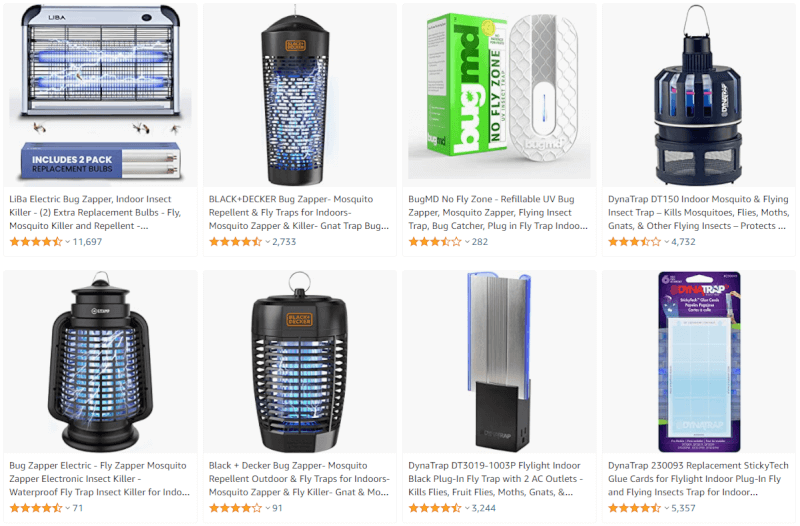Open the BLACK+DECKER Bug Zapper Mosquito Repellent title
Image resolution: width=800 pixels, height=526 pixels.
(x=298, y=212)
